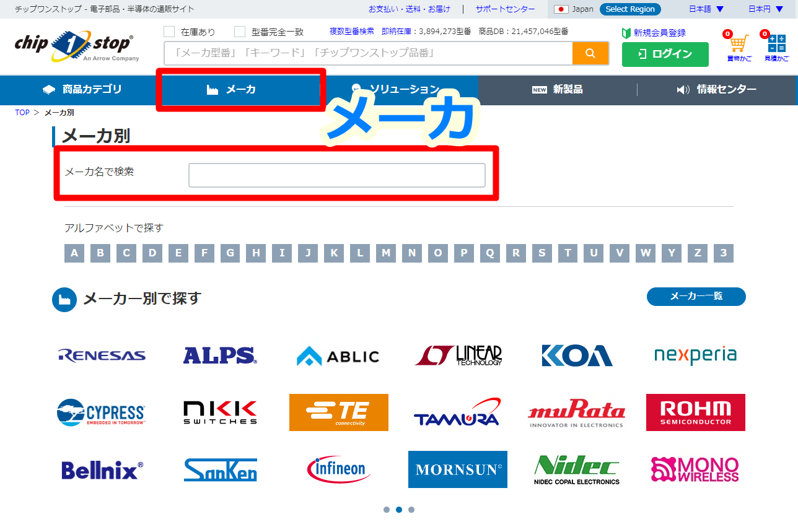Open the ROHM Semiconductor logo
The height and width of the screenshot is (532, 798).
click(x=695, y=412)
